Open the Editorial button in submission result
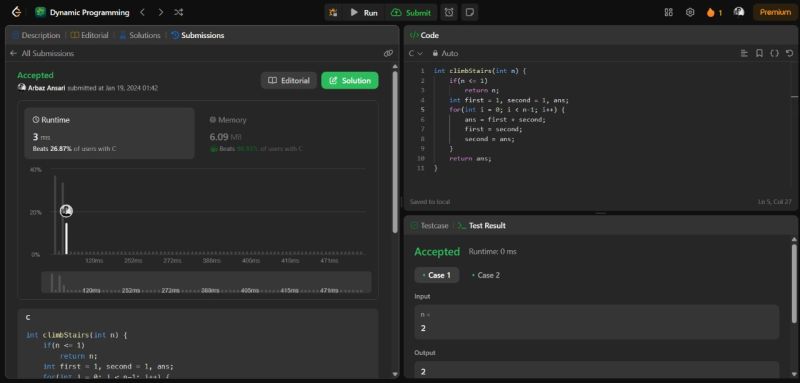The width and height of the screenshot is (800, 383). pyautogui.click(x=289, y=81)
